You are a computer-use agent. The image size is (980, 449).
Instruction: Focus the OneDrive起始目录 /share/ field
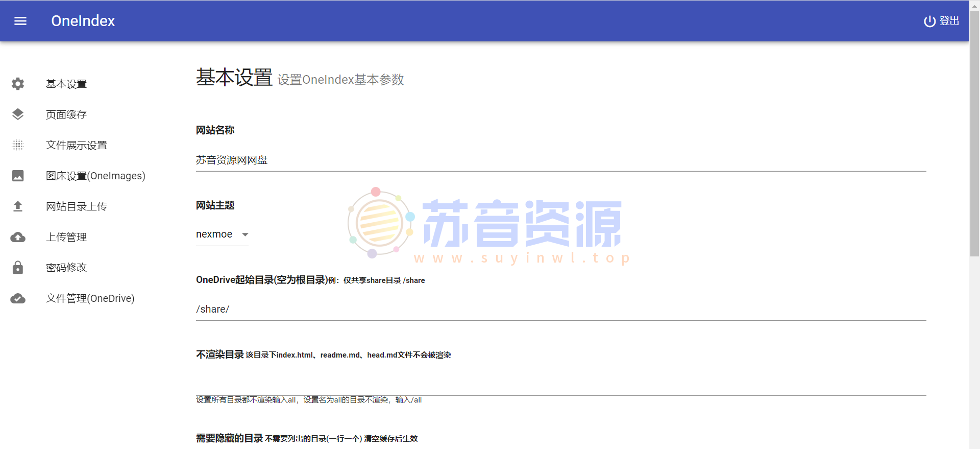pos(561,309)
